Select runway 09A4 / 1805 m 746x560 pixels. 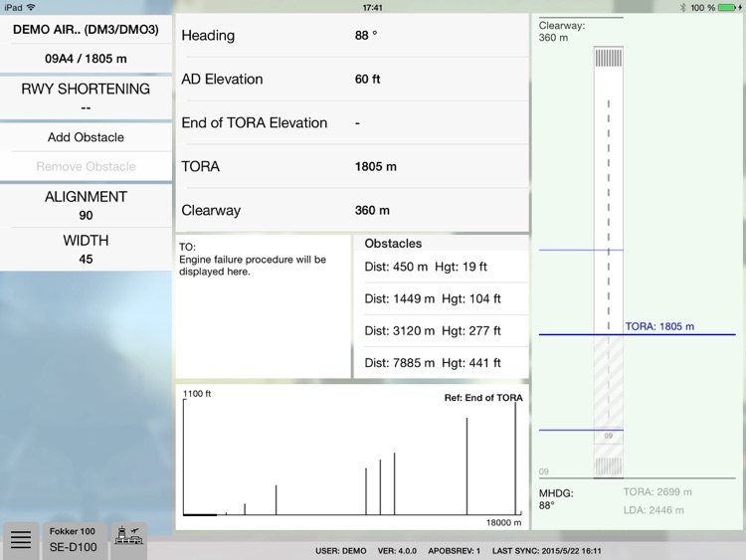(86, 59)
